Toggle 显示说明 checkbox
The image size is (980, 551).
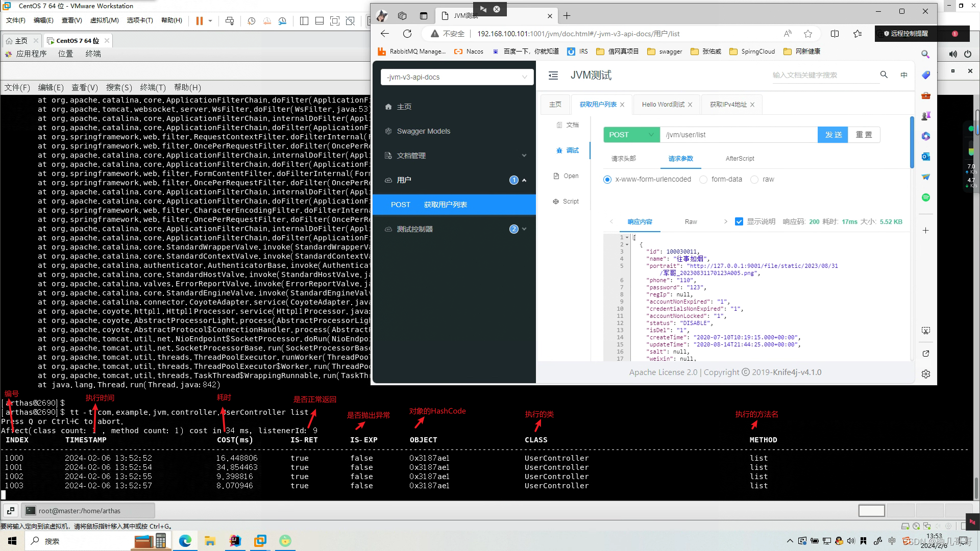tap(739, 221)
